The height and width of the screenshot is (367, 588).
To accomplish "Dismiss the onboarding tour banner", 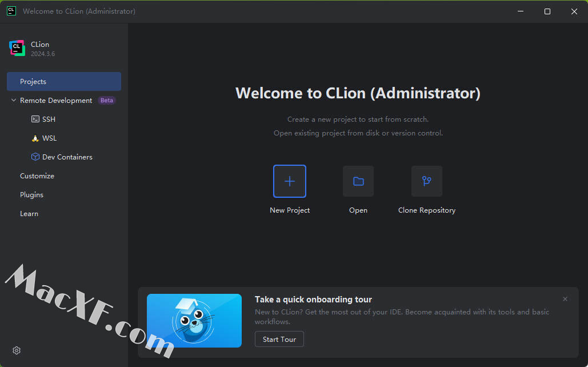I will coord(565,299).
